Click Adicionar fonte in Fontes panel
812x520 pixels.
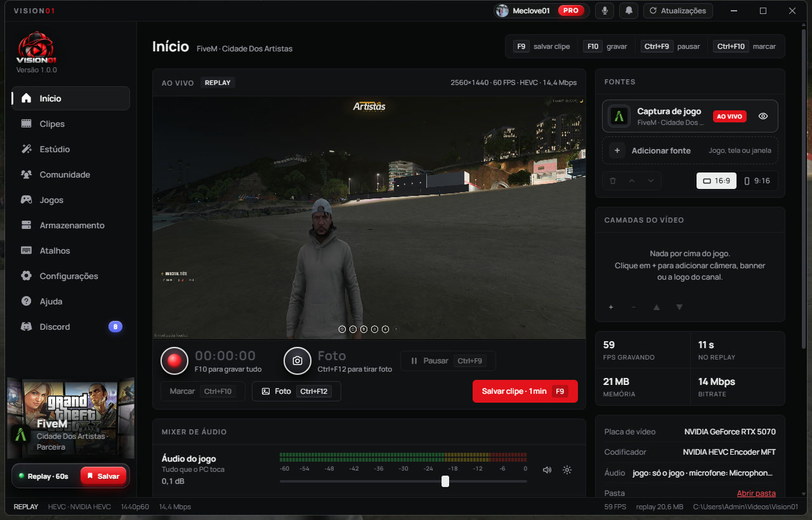tap(690, 150)
